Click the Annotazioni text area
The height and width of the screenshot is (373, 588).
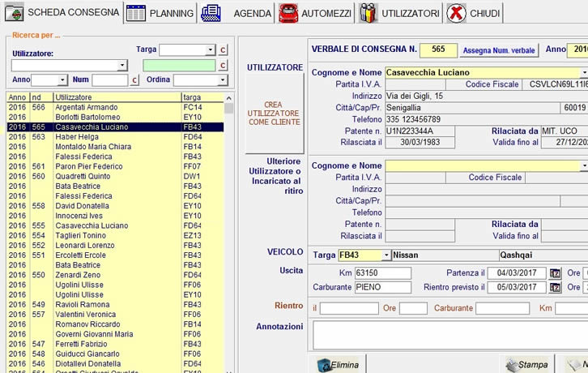(x=450, y=336)
